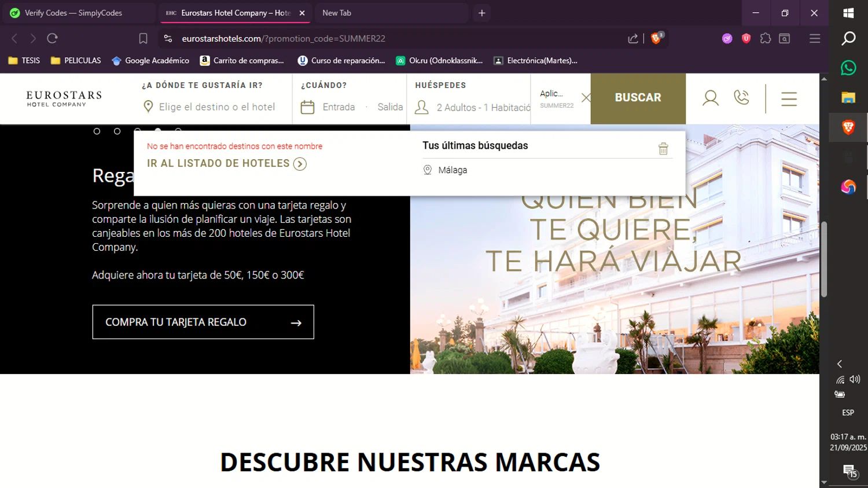Click the scrollbar down arrow
This screenshot has height=488, width=868.
click(x=824, y=482)
